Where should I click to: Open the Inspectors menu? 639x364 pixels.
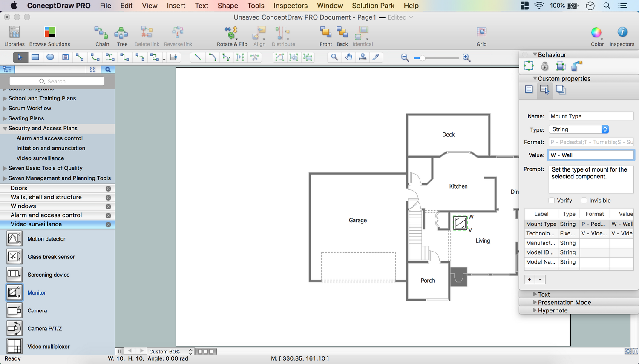pyautogui.click(x=291, y=6)
